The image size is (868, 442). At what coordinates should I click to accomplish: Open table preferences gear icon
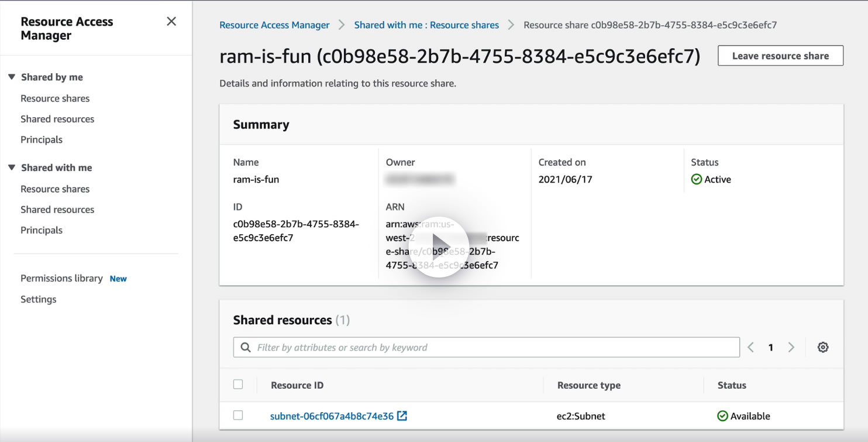point(823,347)
